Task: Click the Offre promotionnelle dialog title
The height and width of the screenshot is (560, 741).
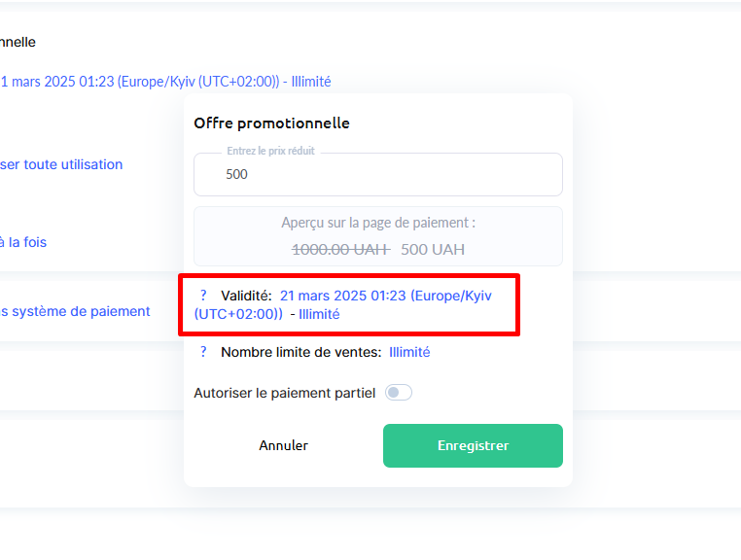Action: click(x=271, y=122)
